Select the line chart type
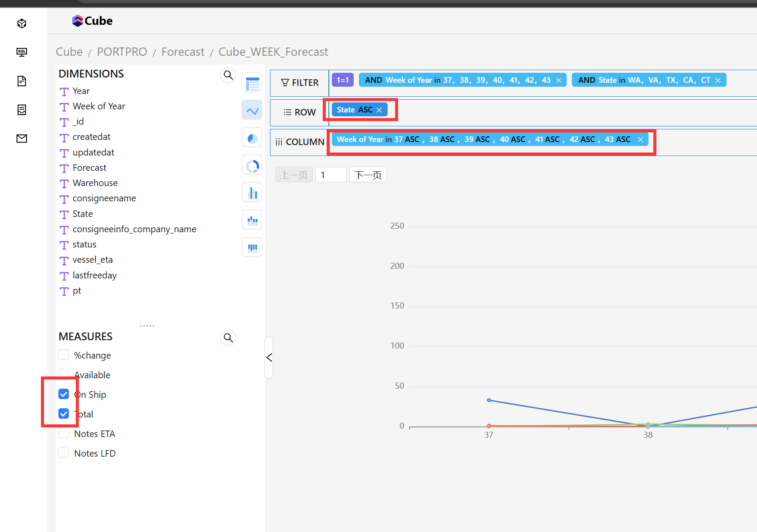757x532 pixels. tap(252, 110)
